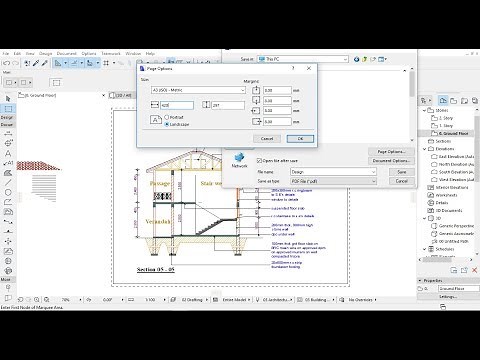This screenshot has width=480, height=360.
Task: Click the help question mark in Page Options
Action: [293, 68]
